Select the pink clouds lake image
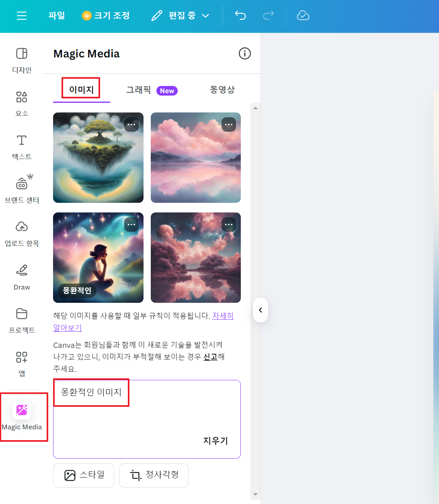 [196, 157]
